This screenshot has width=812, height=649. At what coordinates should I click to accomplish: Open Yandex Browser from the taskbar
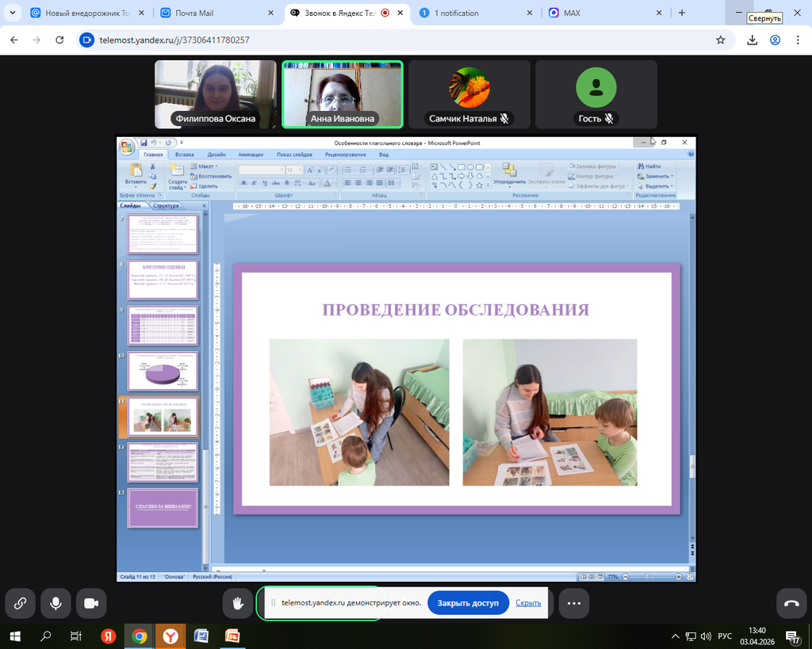pyautogui.click(x=170, y=636)
